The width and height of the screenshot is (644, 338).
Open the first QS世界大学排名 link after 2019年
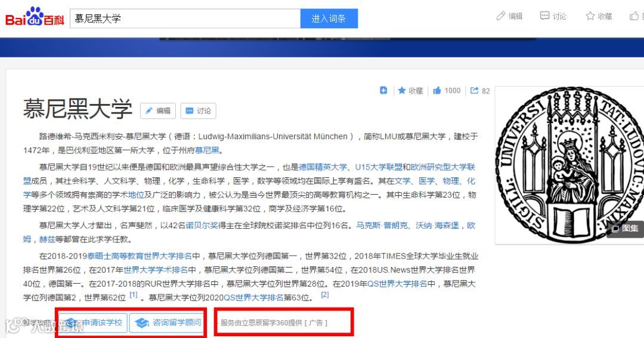pyautogui.click(x=397, y=284)
